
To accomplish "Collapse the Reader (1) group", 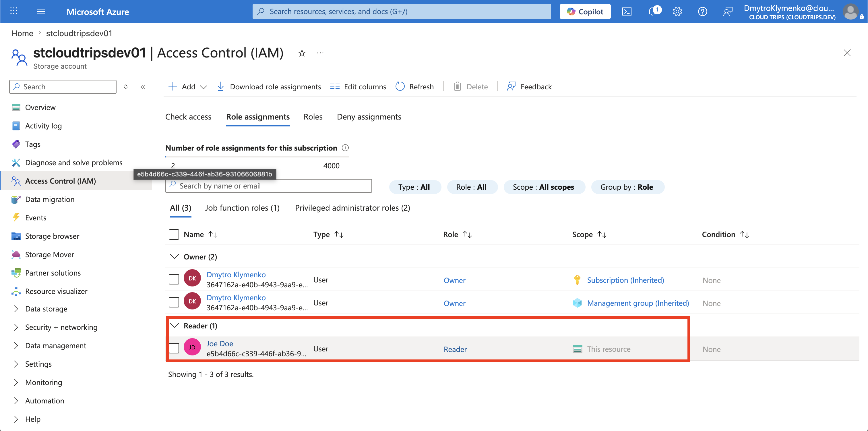I will [174, 326].
